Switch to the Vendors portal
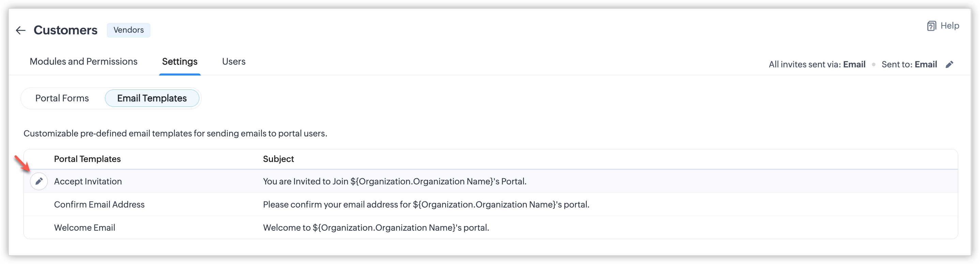This screenshot has height=264, width=980. (128, 30)
